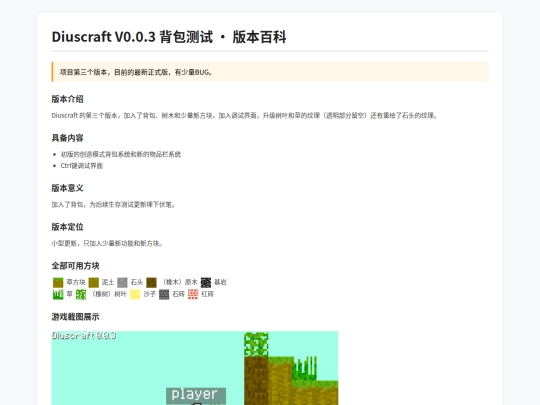Click the 游戏截图展示 heading
Image resolution: width=540 pixels, height=405 pixels.
(x=75, y=317)
